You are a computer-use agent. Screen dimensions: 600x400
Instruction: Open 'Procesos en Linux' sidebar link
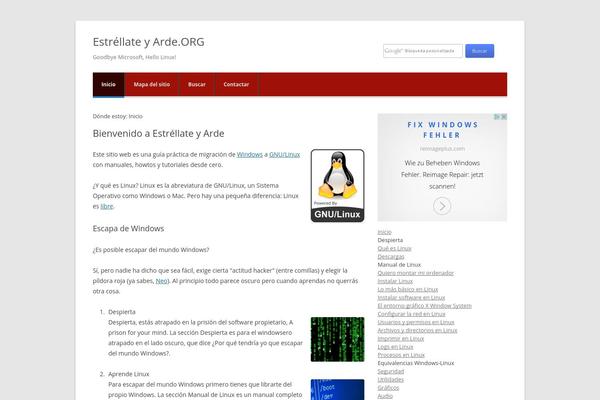[401, 355]
